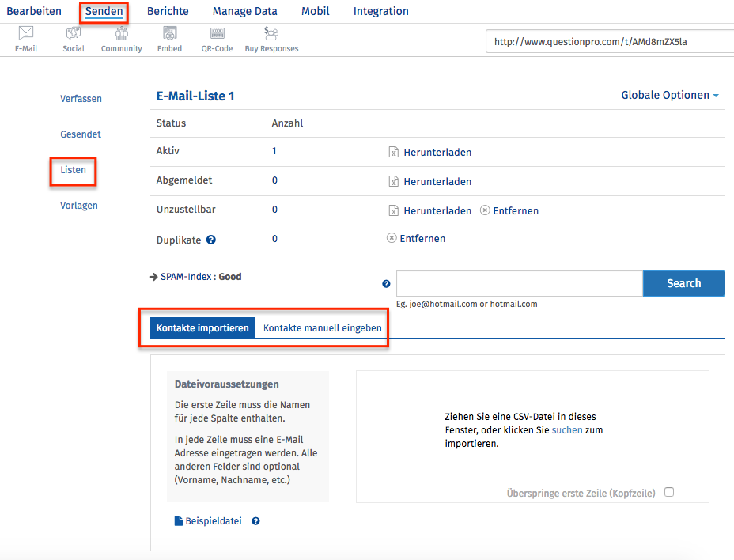Open the QR-Code icon
The width and height of the screenshot is (734, 560).
tap(218, 32)
